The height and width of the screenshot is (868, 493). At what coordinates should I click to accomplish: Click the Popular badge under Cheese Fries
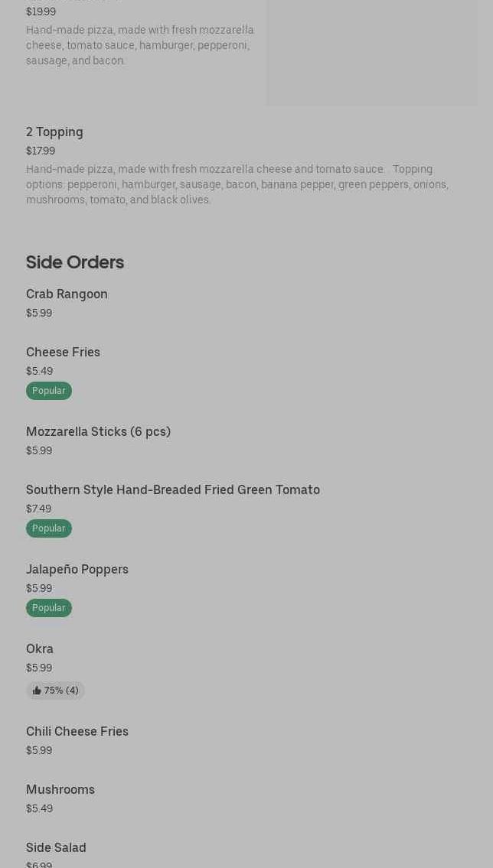coord(49,391)
